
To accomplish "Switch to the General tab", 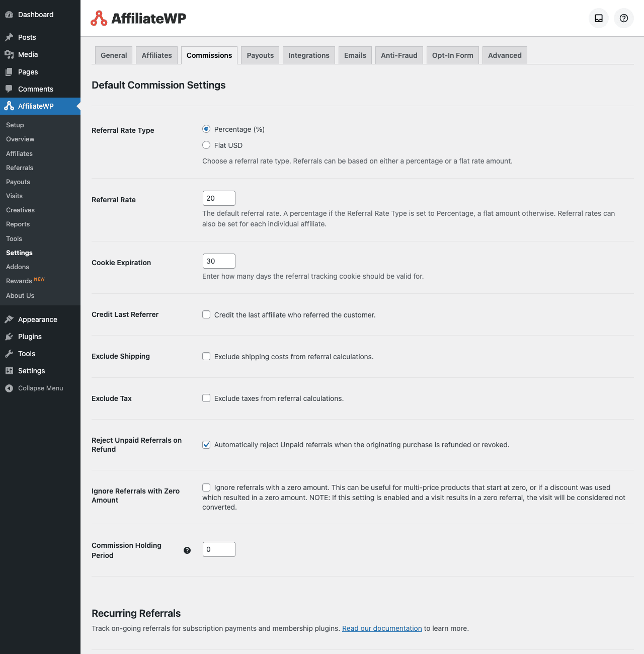I will coord(114,55).
